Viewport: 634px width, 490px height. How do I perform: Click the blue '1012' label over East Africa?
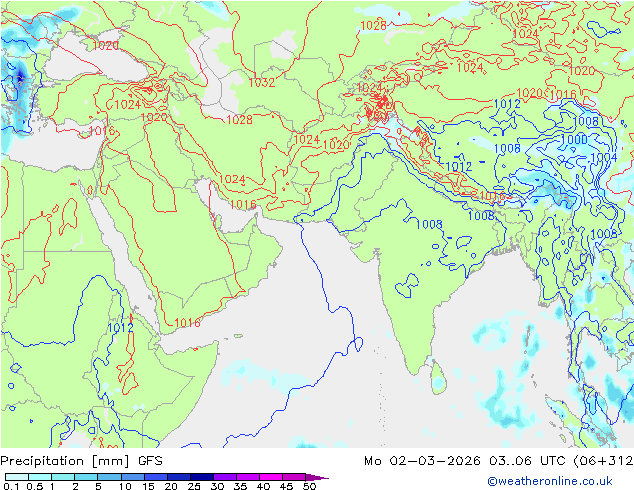120,328
